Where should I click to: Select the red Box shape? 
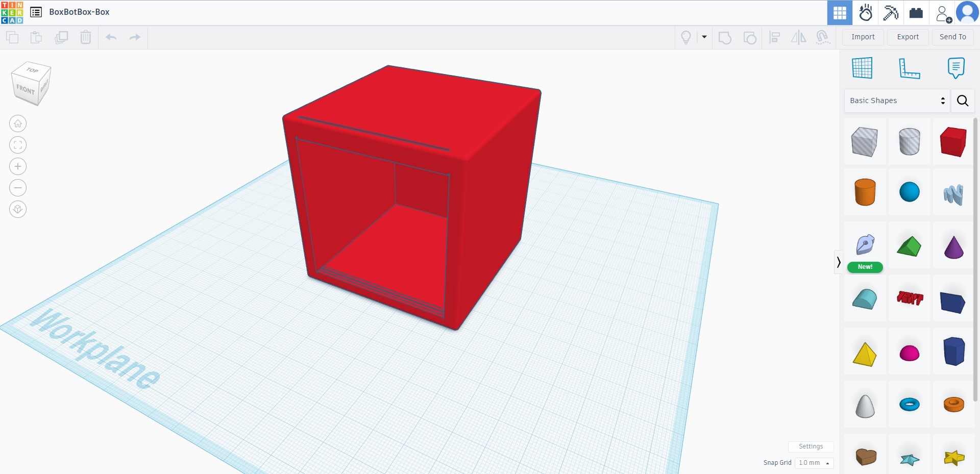coord(953,141)
